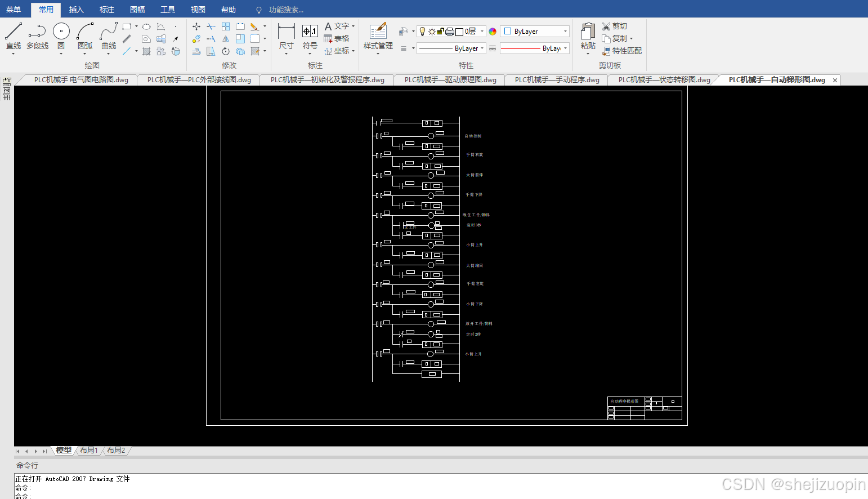The image size is (868, 499).
Task: Switch to the 视图 ribbon tab
Action: point(198,10)
